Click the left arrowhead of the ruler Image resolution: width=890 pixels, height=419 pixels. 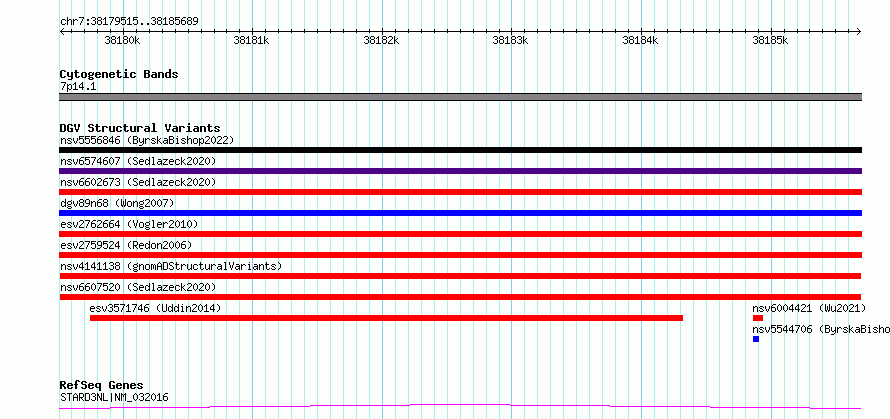[62, 32]
